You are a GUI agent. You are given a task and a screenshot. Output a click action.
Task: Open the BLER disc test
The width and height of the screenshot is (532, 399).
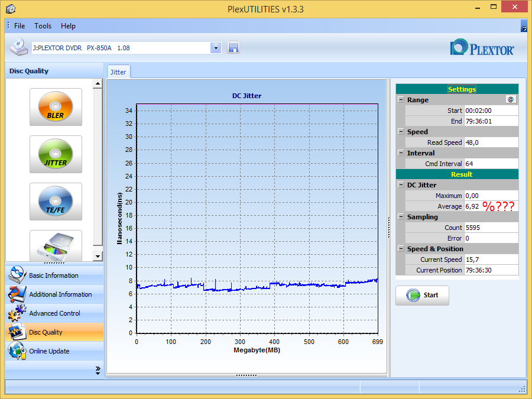(56, 107)
